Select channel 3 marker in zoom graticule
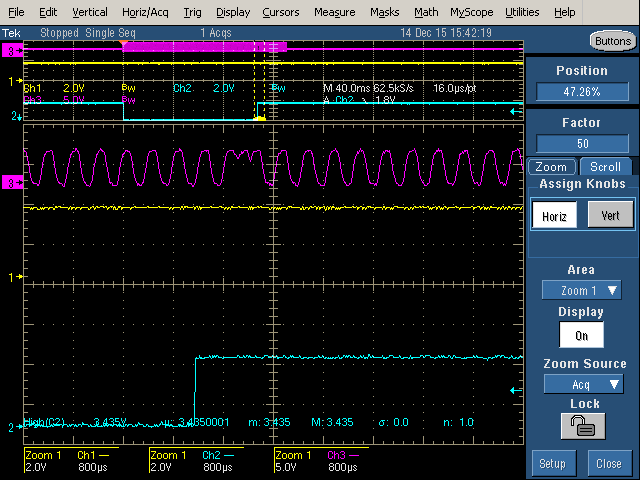Image resolution: width=640 pixels, height=480 pixels. pyautogui.click(x=12, y=182)
